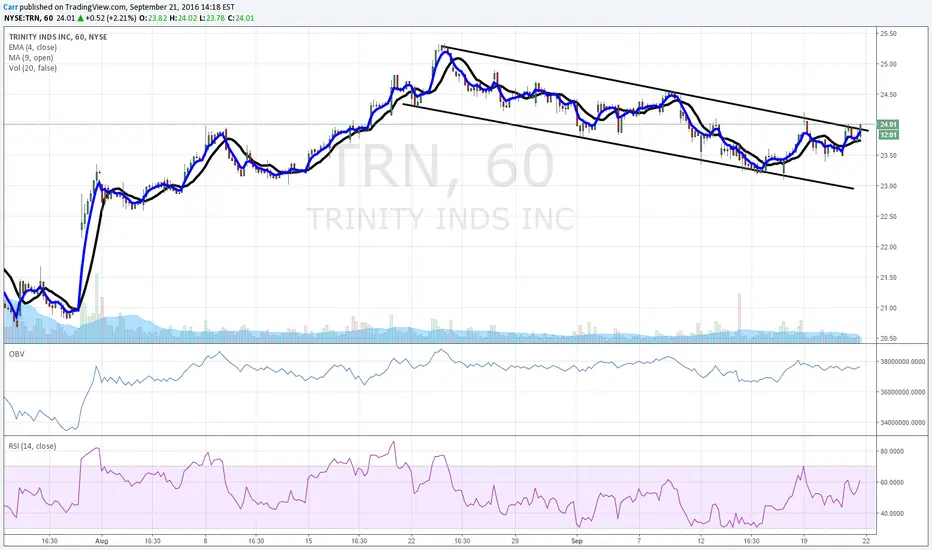Click the 22.50 price axis label
The image size is (932, 550).
coord(888,216)
